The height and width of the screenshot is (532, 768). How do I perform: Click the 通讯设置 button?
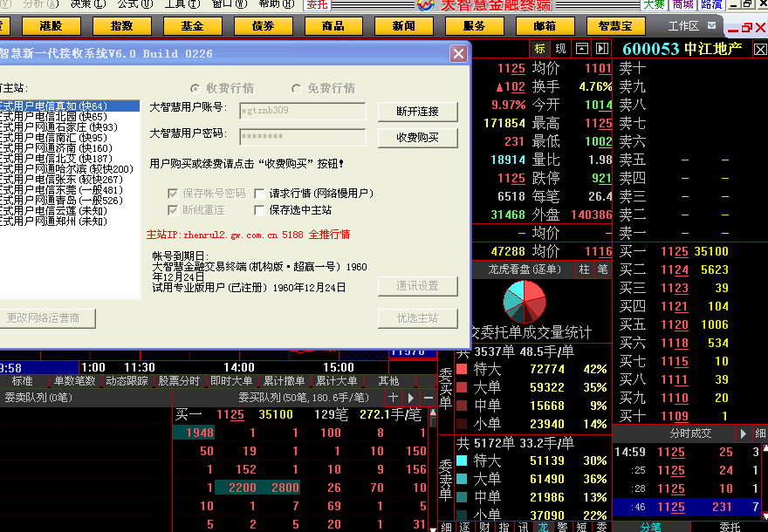[x=417, y=286]
